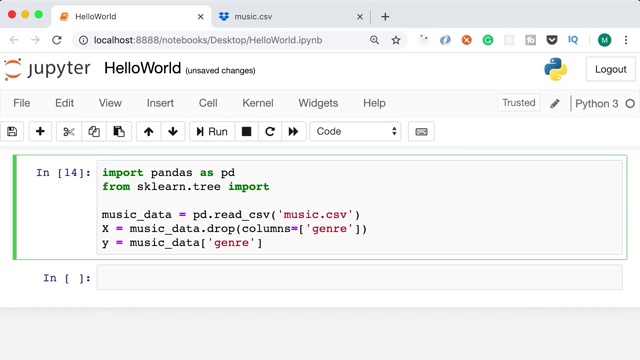The width and height of the screenshot is (640, 360).
Task: Click the Jupyter logo
Action: [x=47, y=69]
